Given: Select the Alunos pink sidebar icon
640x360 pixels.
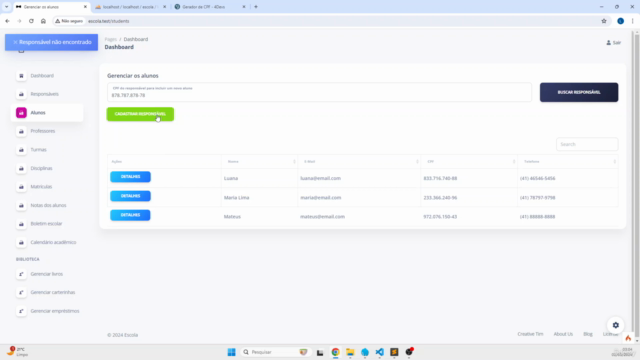Looking at the screenshot, I should pyautogui.click(x=21, y=113).
